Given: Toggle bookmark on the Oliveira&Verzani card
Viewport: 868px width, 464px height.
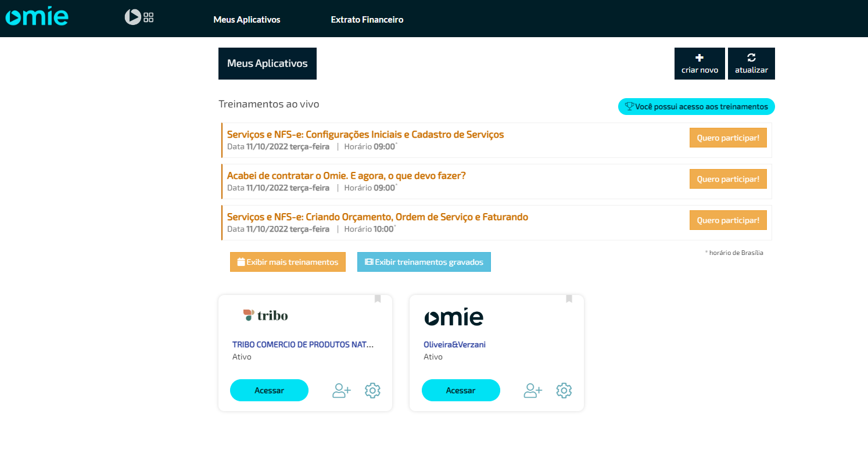Looking at the screenshot, I should click(x=569, y=298).
